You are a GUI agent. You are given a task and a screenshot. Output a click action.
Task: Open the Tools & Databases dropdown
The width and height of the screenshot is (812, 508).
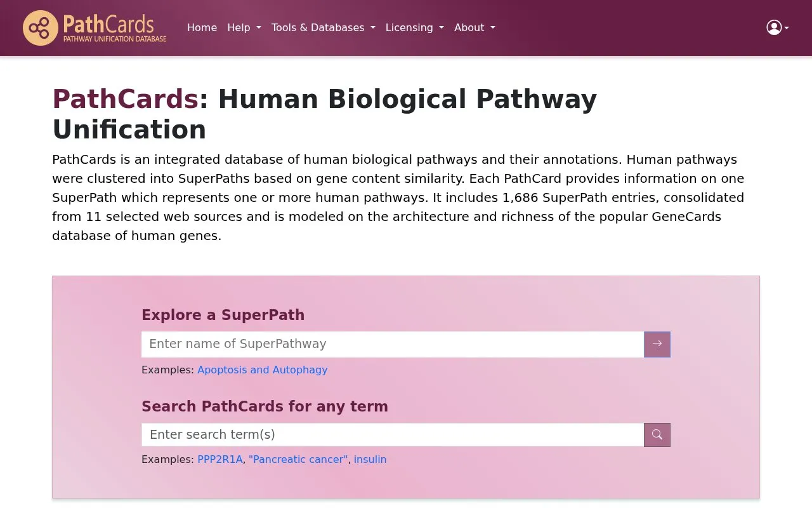(x=324, y=28)
